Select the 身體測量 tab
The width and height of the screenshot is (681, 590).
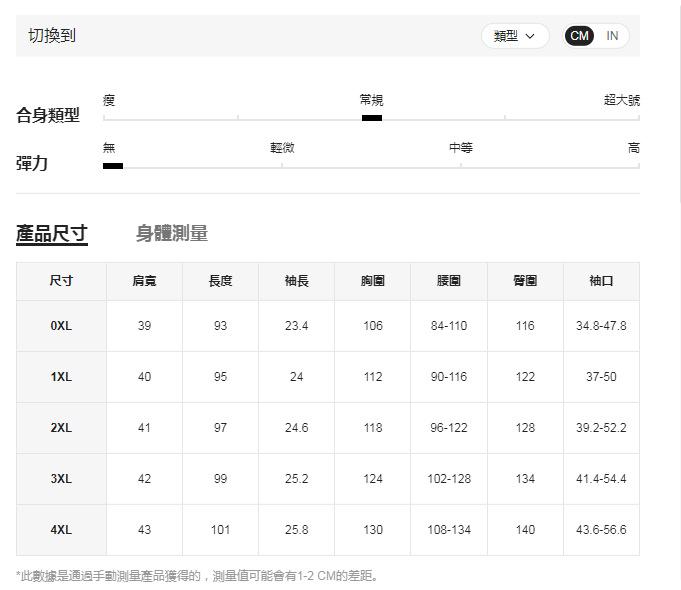172,234
